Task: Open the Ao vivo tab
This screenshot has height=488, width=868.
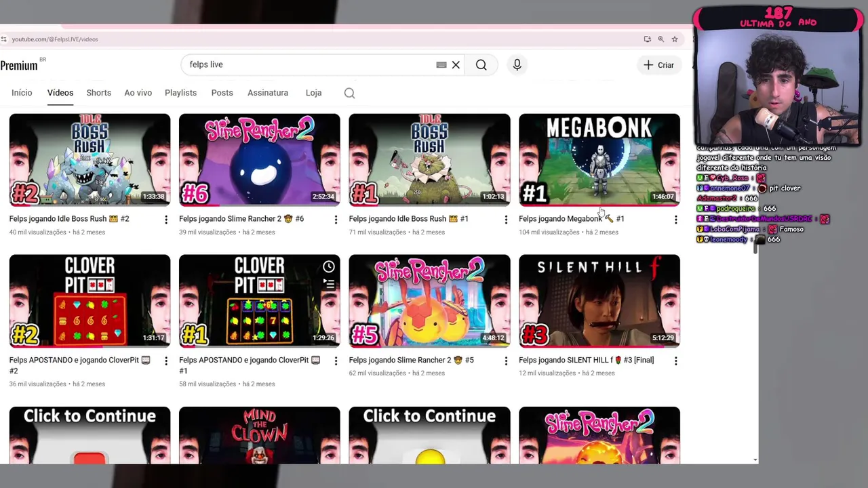Action: [x=138, y=93]
